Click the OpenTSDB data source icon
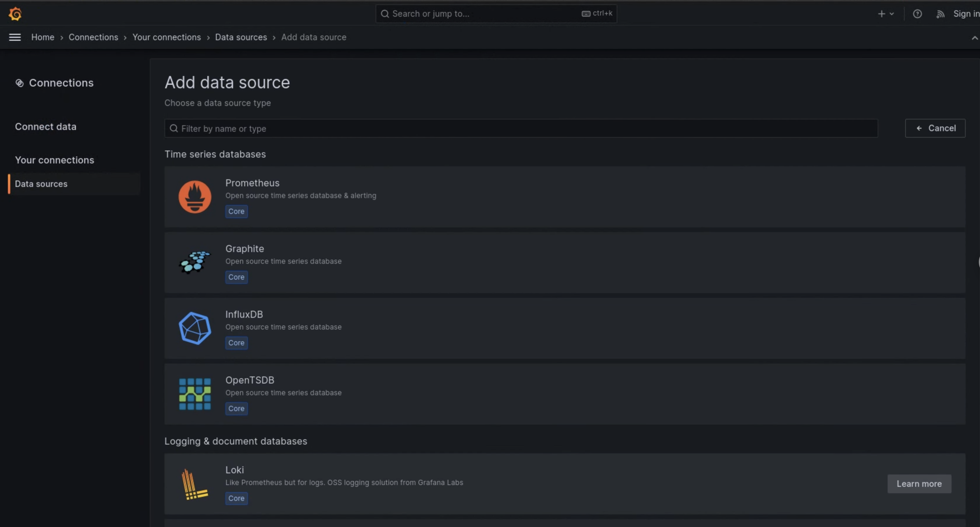This screenshot has width=980, height=527. tap(195, 393)
